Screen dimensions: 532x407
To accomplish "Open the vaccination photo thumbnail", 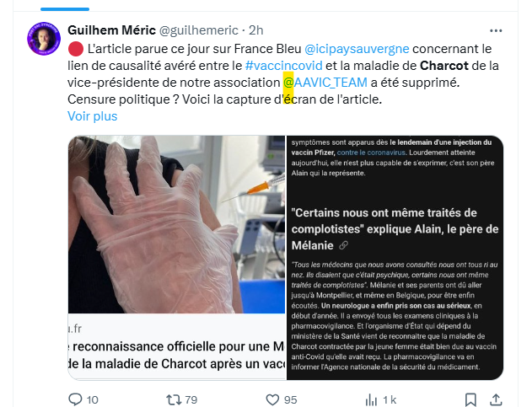I will pyautogui.click(x=177, y=224).
